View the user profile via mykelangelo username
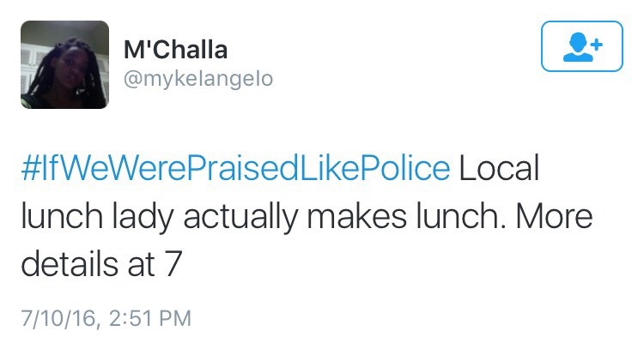Viewport: 644px width, 343px height. click(198, 79)
